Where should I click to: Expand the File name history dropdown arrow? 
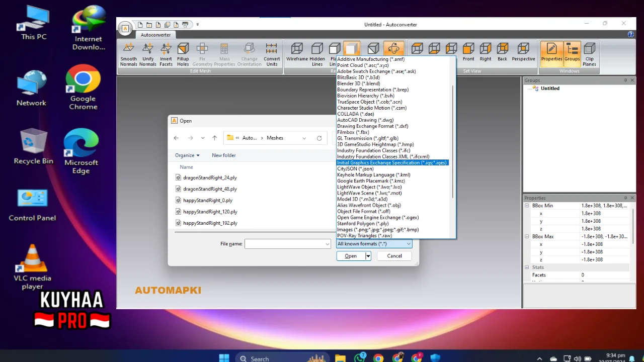328,244
